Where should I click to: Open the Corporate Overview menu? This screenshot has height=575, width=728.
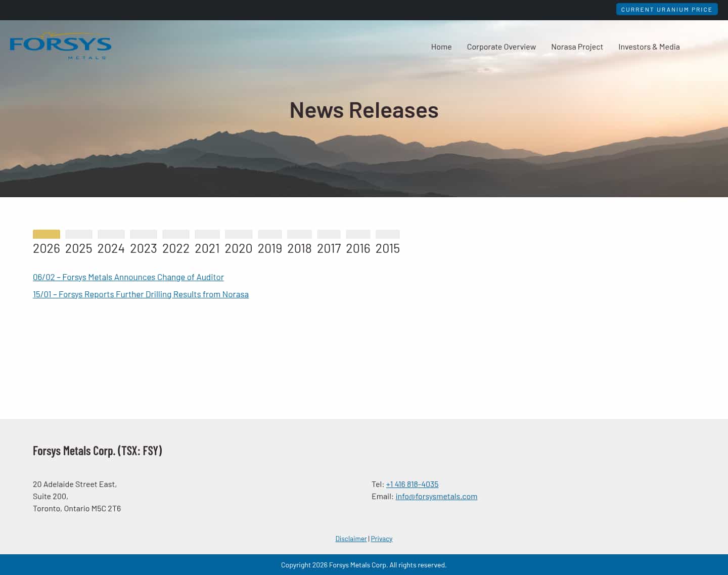(501, 47)
